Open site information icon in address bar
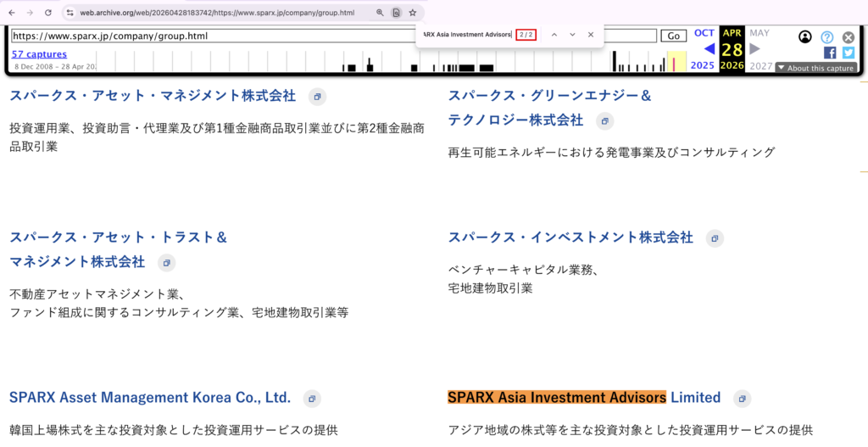This screenshot has width=868, height=447. [x=70, y=12]
